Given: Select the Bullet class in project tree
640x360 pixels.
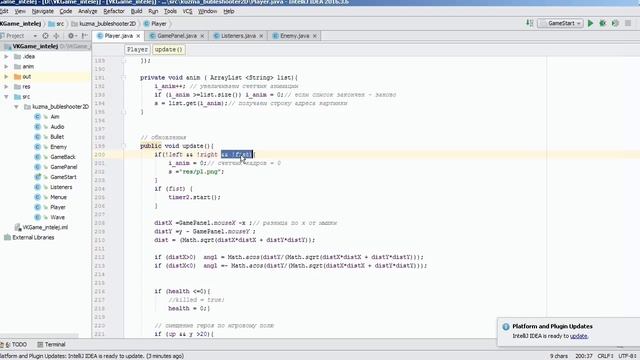Looking at the screenshot, I should point(57,137).
